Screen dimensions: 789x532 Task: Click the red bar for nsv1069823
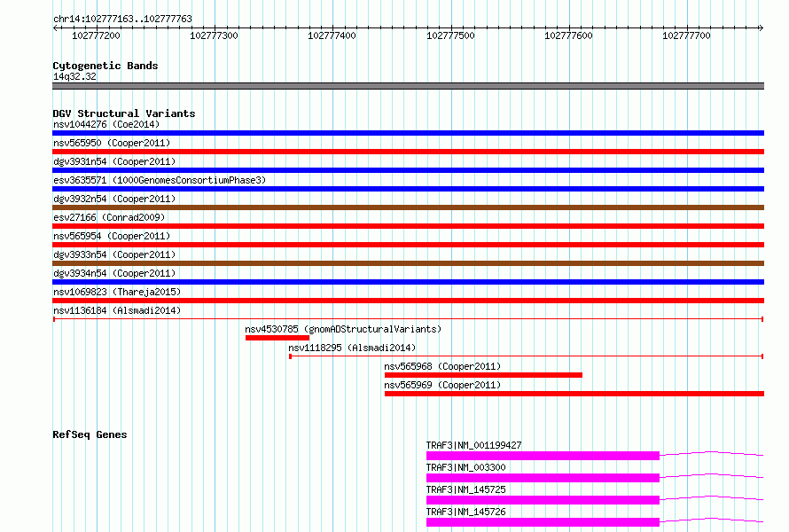pos(408,301)
